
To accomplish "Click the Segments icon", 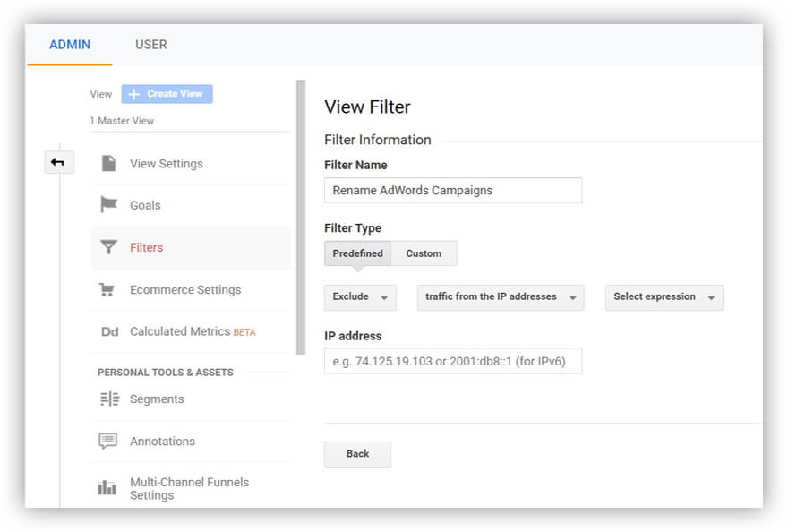I will point(109,399).
